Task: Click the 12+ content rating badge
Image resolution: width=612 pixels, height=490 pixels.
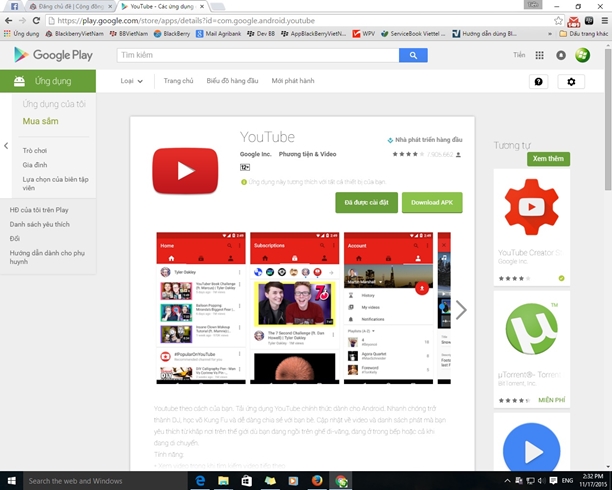Action: point(245,167)
